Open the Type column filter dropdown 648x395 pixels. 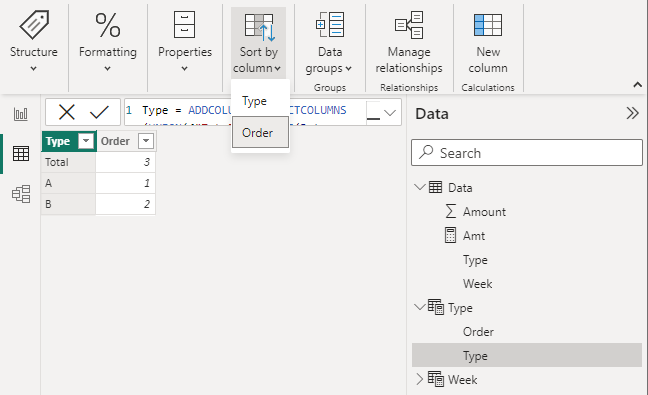pyautogui.click(x=86, y=141)
